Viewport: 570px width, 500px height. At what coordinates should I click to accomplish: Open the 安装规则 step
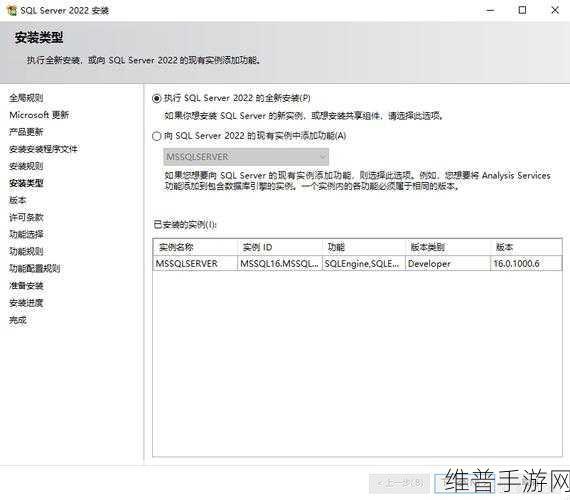(x=26, y=166)
